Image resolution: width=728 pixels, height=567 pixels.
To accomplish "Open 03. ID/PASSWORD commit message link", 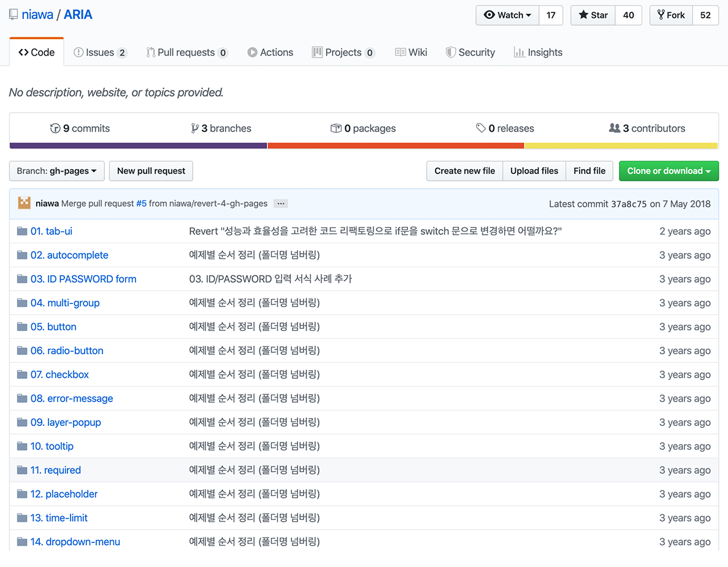I will tap(270, 279).
